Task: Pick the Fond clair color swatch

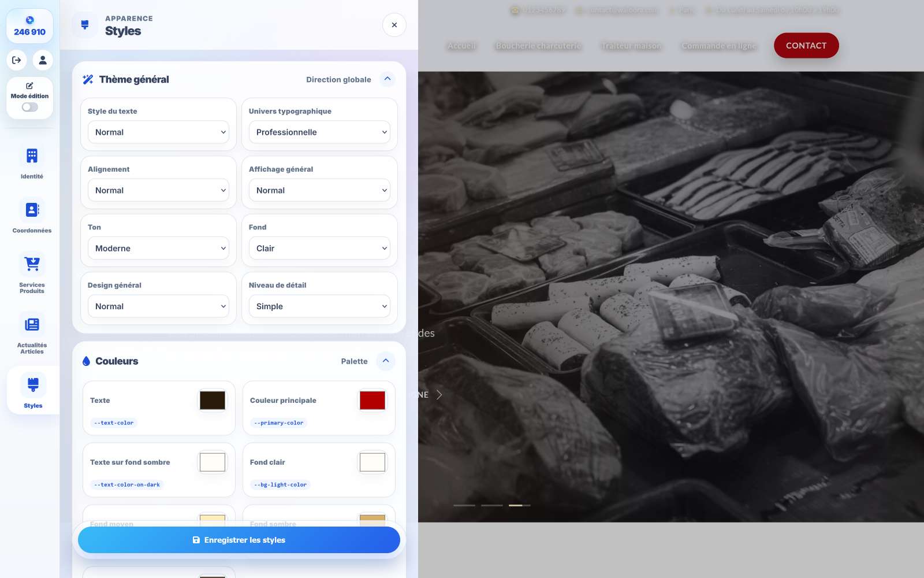Action: pyautogui.click(x=372, y=462)
